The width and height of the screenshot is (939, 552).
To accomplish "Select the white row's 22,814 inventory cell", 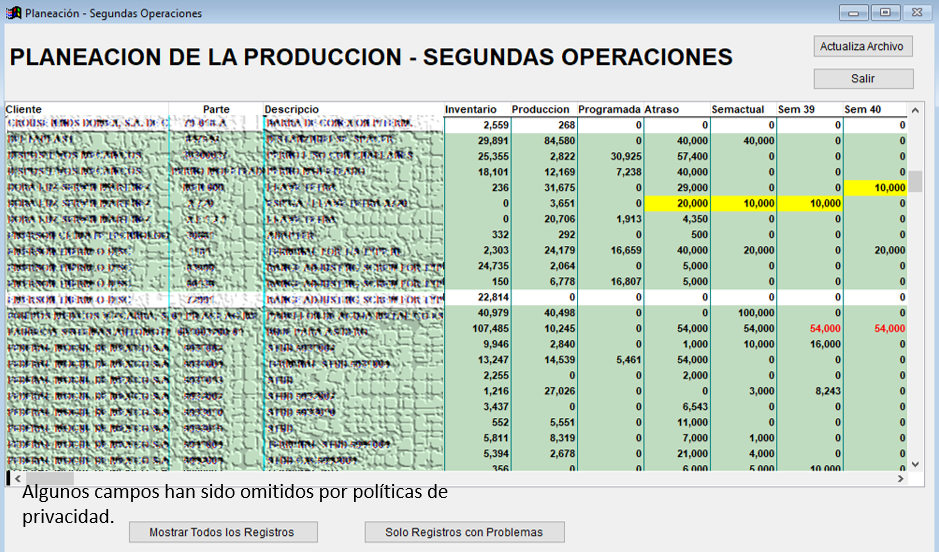I will 476,298.
